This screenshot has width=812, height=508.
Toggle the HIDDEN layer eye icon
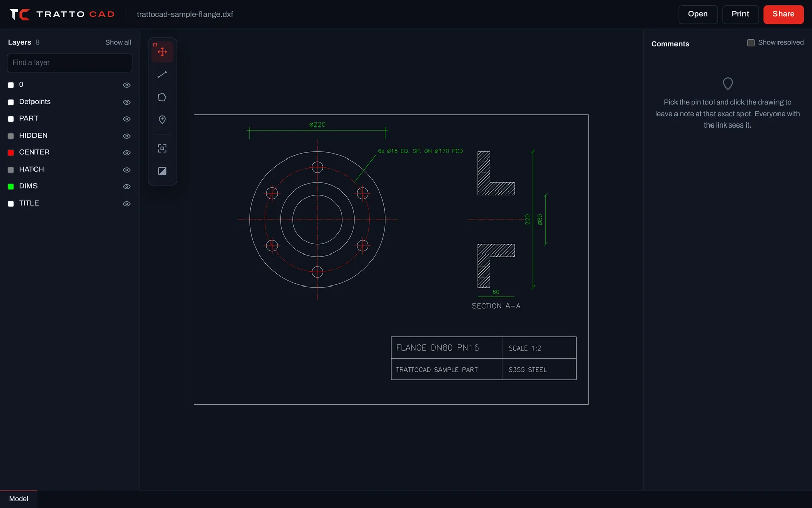pyautogui.click(x=127, y=136)
